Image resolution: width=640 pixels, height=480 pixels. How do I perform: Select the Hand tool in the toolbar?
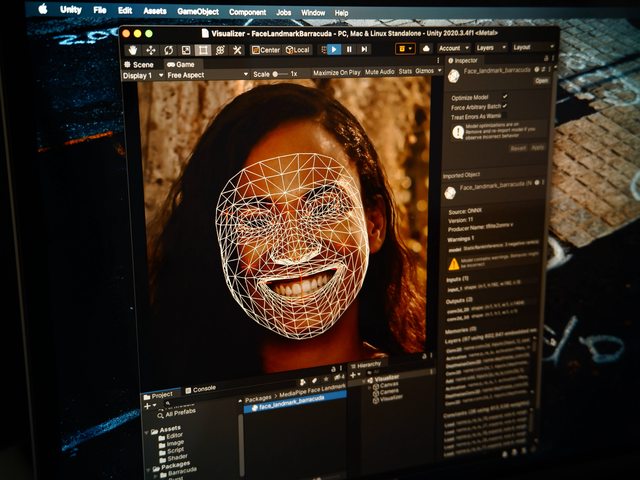click(133, 50)
